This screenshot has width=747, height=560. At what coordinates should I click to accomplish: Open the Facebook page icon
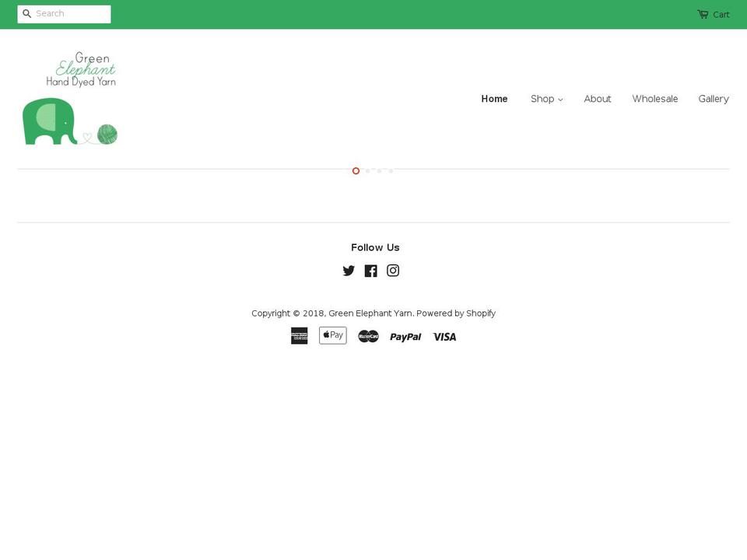pos(370,271)
